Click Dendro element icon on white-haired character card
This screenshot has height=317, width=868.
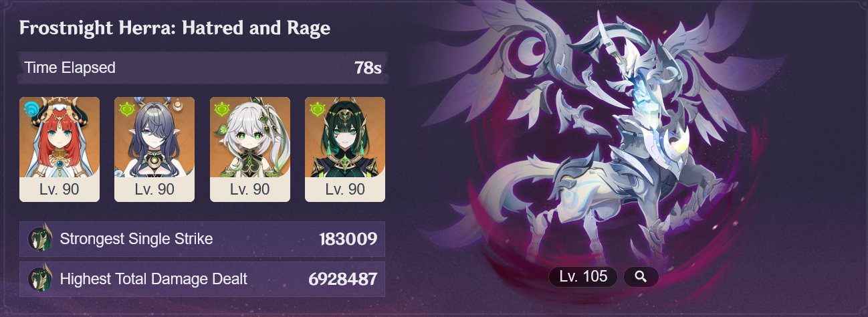[221, 108]
